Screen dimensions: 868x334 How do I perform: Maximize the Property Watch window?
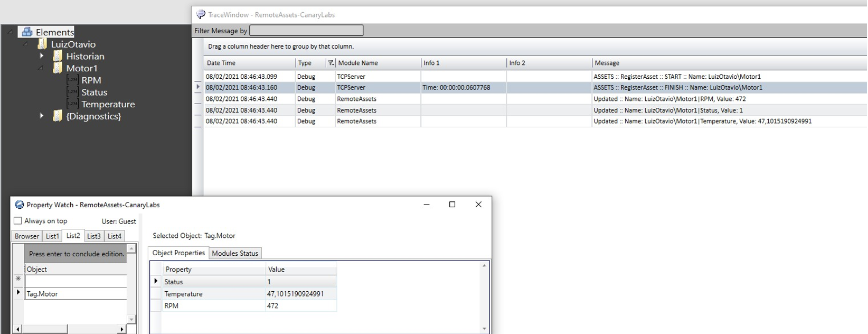452,205
